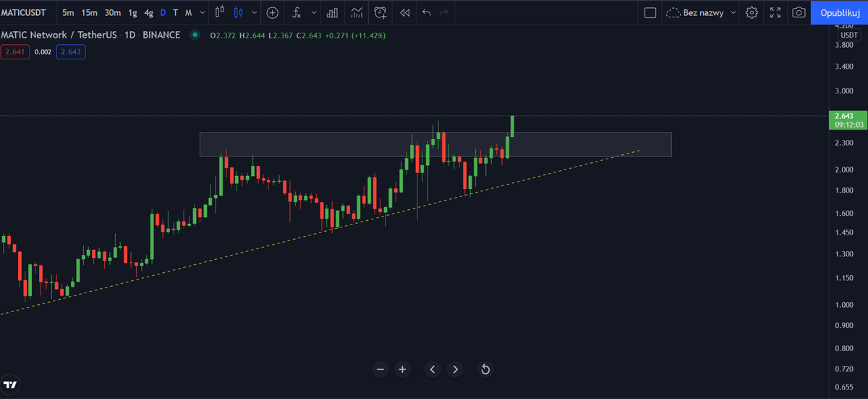Image resolution: width=868 pixels, height=399 pixels.
Task: Click the chart pan left arrow
Action: [433, 369]
